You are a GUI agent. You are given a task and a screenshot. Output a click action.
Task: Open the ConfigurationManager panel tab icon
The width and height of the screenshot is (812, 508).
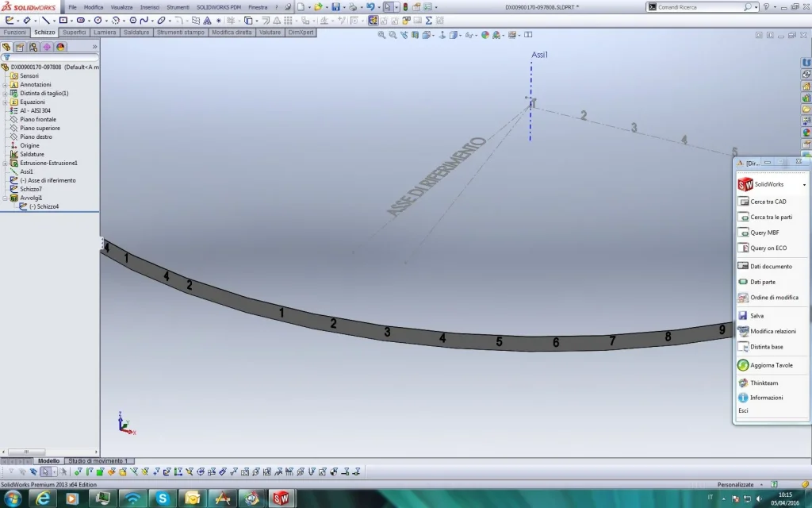tap(33, 47)
